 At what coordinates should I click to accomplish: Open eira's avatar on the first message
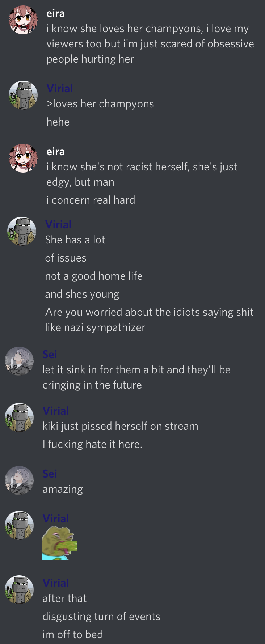pos(23,20)
